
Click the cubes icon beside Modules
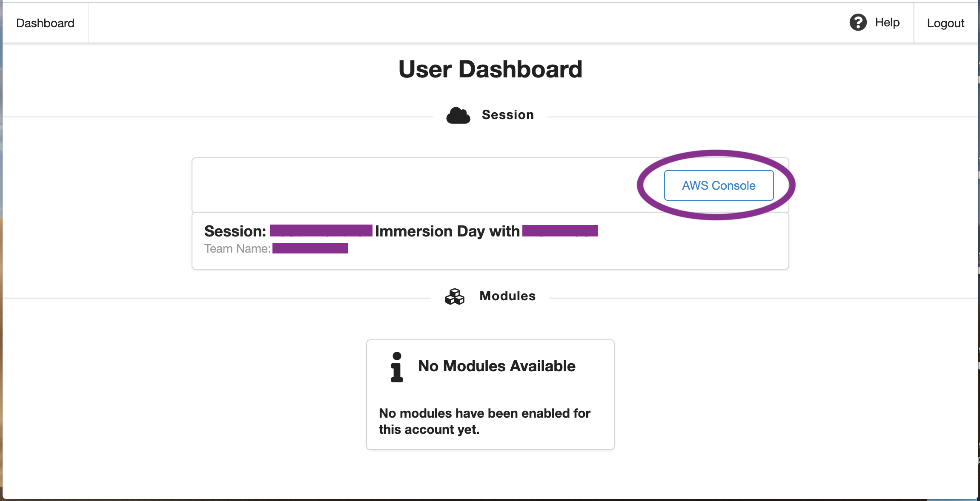[x=455, y=296]
